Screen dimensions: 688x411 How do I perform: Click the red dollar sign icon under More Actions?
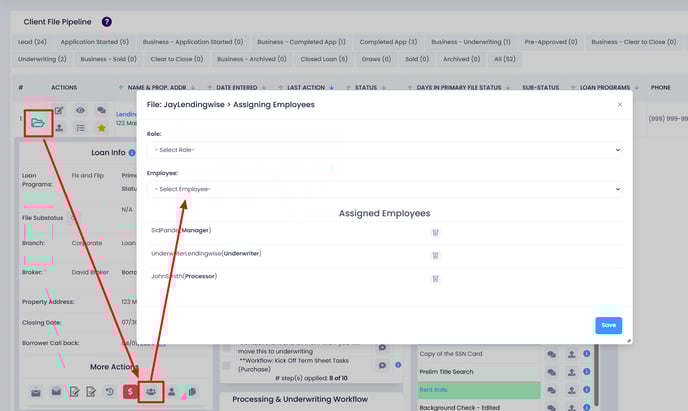(130, 391)
